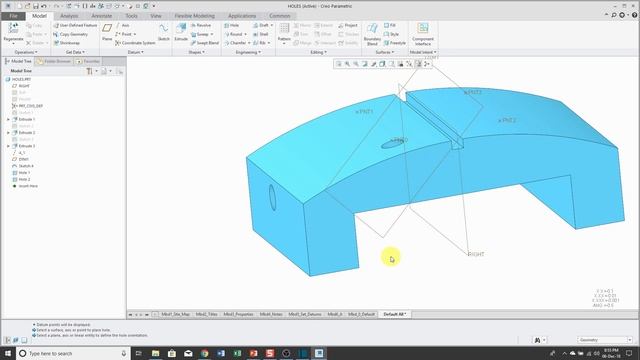
Task: Click the Undo icon in quick access toolbar
Action: tap(44, 6)
